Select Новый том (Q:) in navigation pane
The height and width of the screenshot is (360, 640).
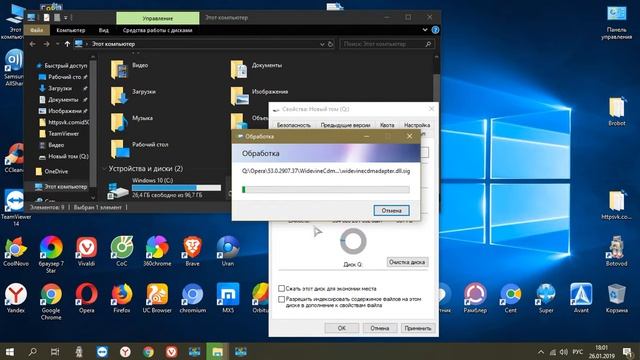(68, 156)
